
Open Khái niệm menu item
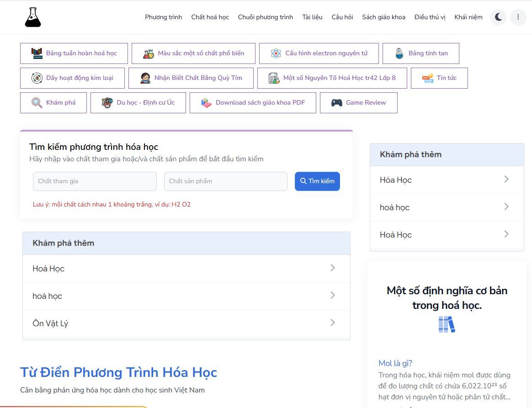468,17
